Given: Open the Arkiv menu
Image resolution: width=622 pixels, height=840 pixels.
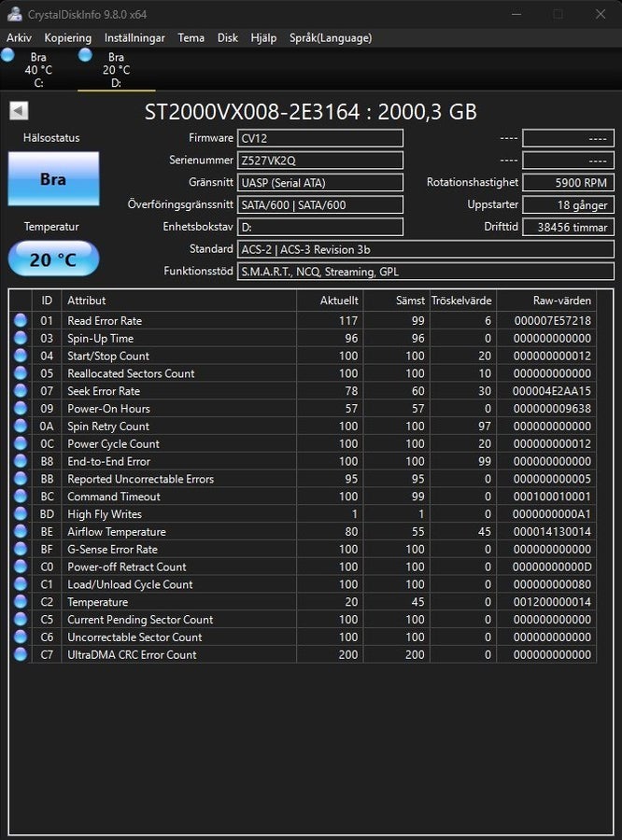Looking at the screenshot, I should pyautogui.click(x=19, y=38).
